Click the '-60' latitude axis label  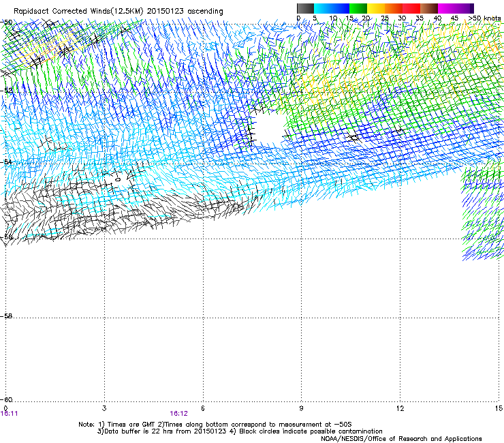(7, 399)
